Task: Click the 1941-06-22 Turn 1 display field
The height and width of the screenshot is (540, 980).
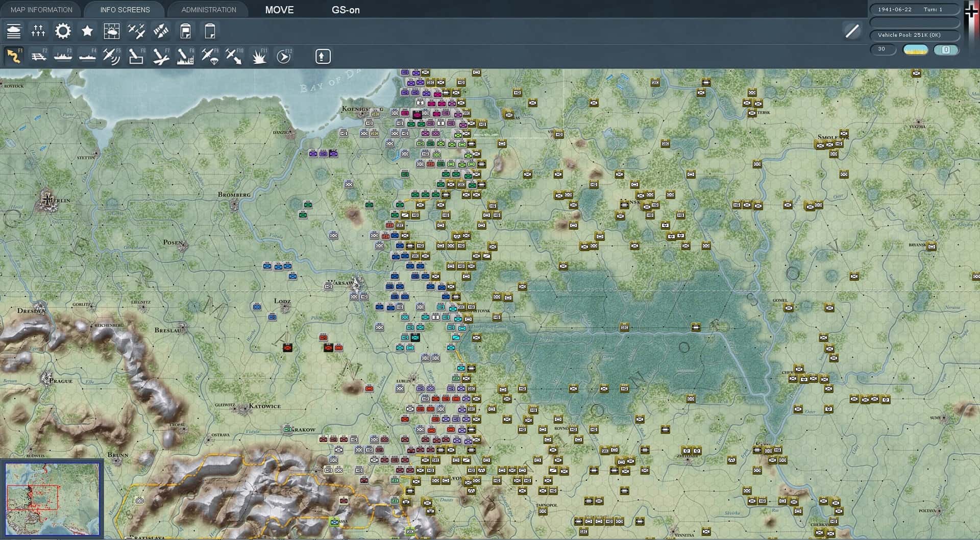Action: 914,9
